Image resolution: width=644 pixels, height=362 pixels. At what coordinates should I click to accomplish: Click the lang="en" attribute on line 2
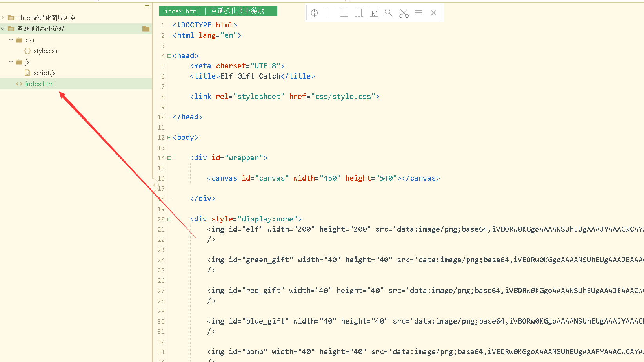click(x=218, y=35)
